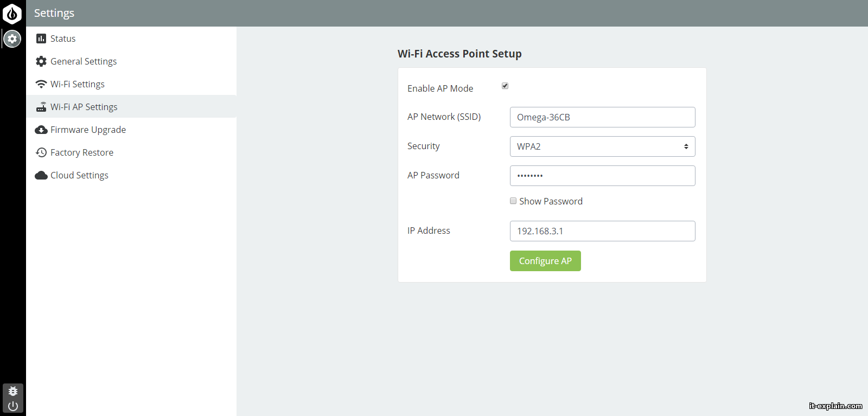The height and width of the screenshot is (416, 868).
Task: Click the Status bar chart icon
Action: [x=41, y=39]
